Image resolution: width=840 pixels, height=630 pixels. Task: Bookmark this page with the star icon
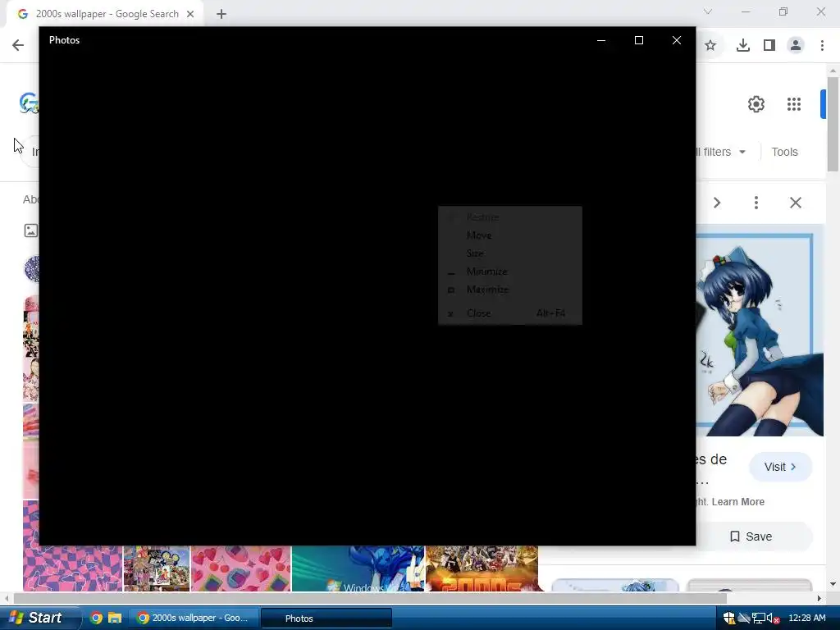710,46
